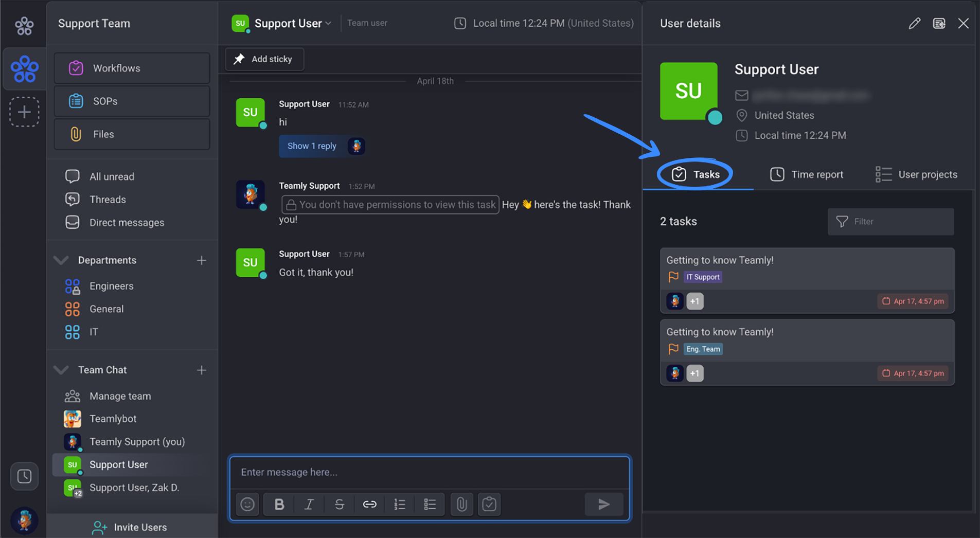980x538 pixels.
Task: Toggle italic formatting
Action: click(x=309, y=504)
